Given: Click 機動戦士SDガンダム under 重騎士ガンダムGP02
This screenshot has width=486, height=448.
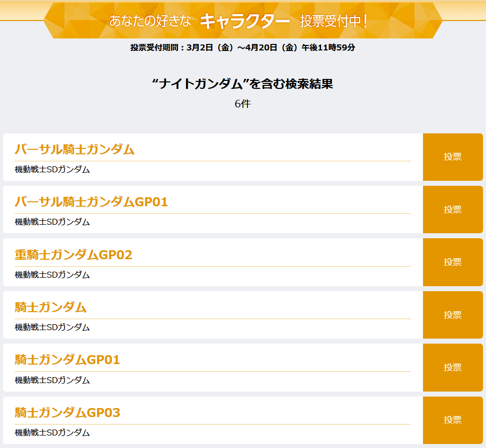Looking at the screenshot, I should 52,275.
